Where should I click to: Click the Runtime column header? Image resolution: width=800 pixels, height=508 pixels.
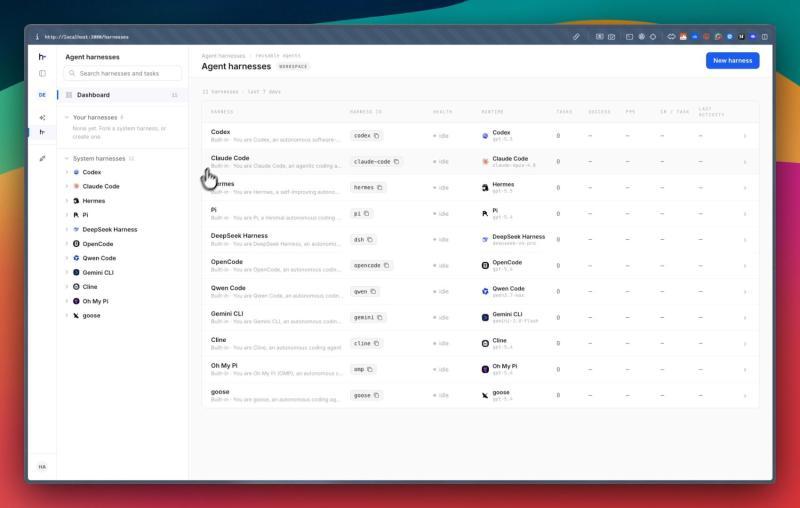pos(492,112)
